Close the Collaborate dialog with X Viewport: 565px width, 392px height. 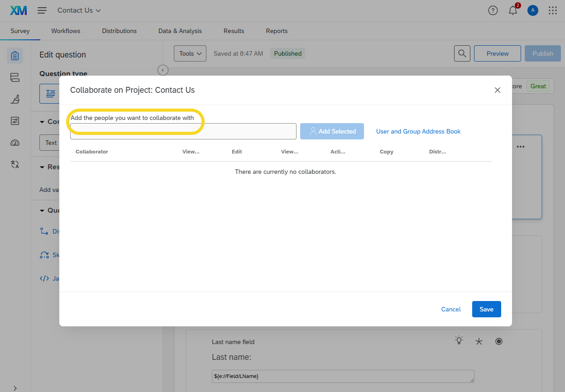(x=498, y=90)
